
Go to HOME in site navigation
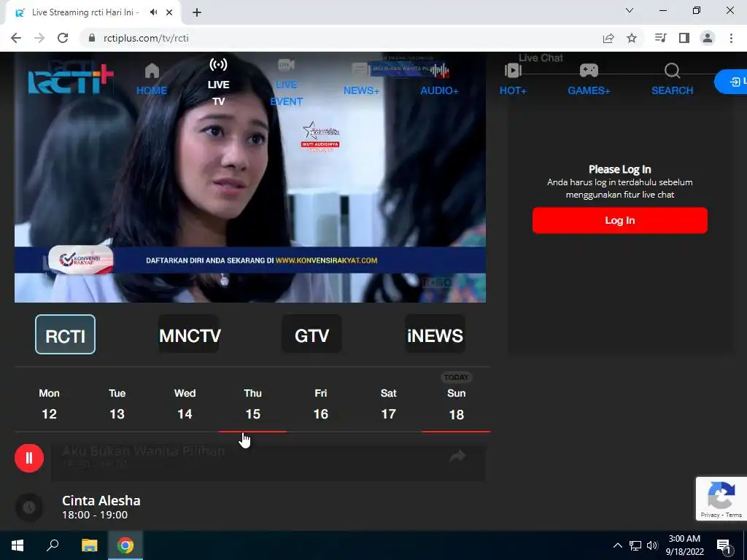pos(152,79)
